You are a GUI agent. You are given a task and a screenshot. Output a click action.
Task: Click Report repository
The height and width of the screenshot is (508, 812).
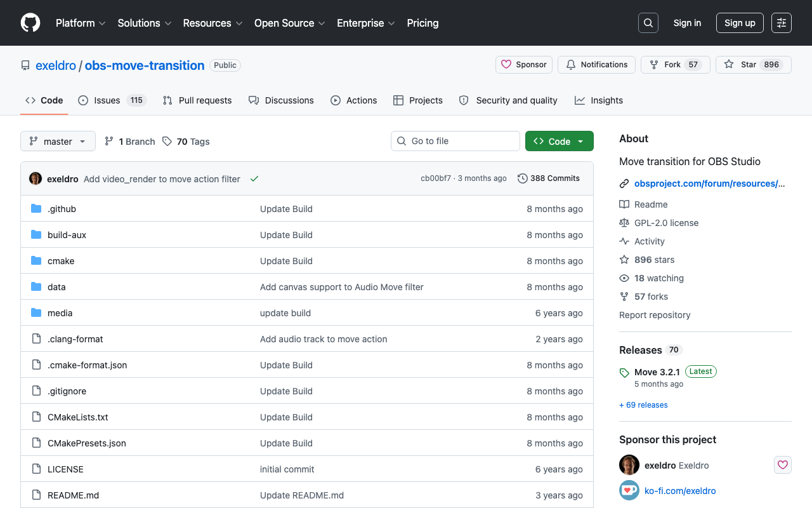655,315
